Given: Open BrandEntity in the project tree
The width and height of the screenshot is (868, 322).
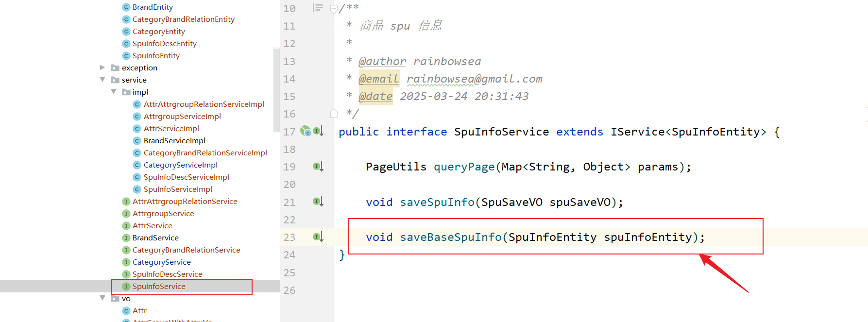Looking at the screenshot, I should 153,7.
